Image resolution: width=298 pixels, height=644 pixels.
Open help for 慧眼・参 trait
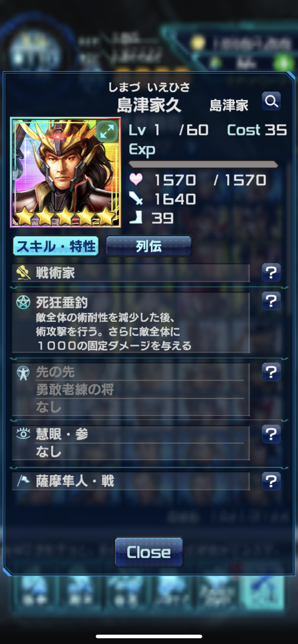pyautogui.click(x=271, y=434)
